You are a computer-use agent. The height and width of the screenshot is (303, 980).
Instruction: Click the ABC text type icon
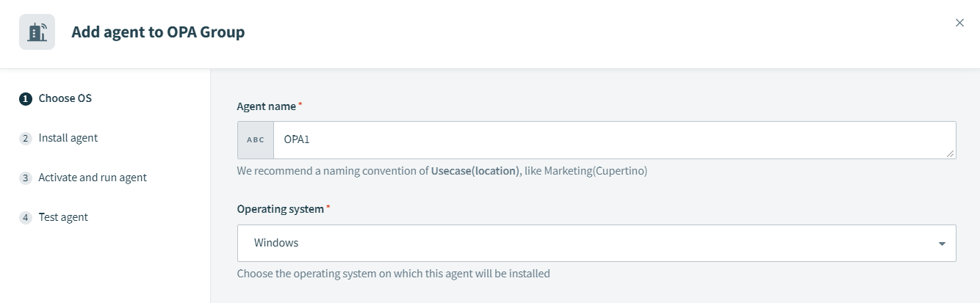pos(256,140)
